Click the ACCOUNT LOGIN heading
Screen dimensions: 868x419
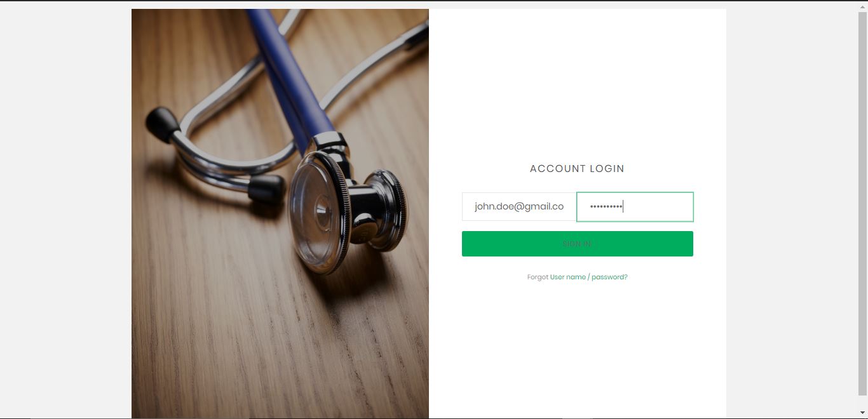(577, 169)
